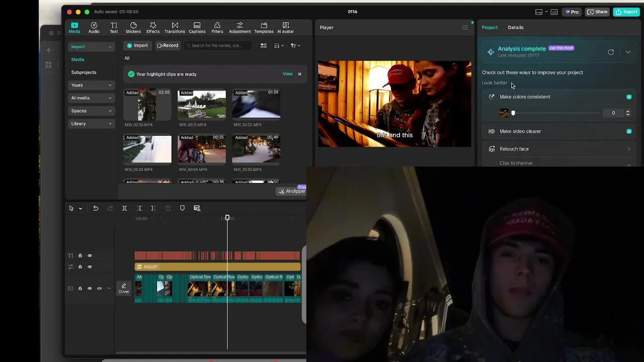Open the Templates panel
644x362 pixels.
pyautogui.click(x=264, y=28)
